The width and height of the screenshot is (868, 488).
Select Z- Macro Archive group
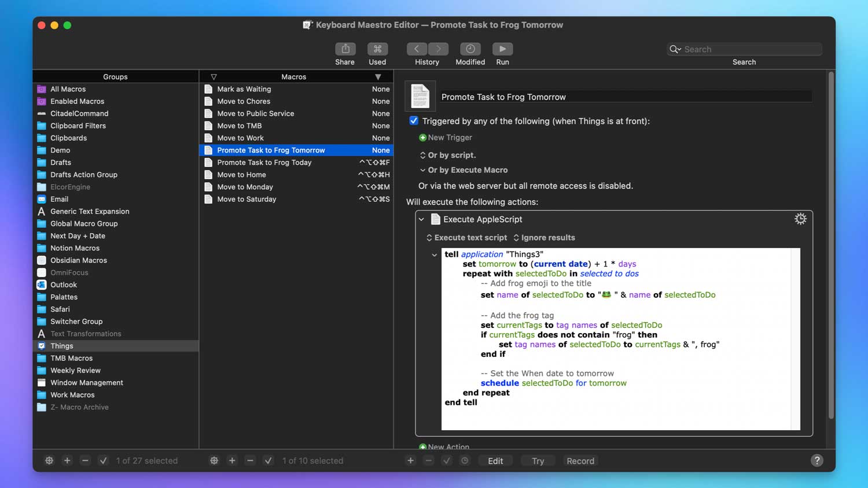[116, 407]
